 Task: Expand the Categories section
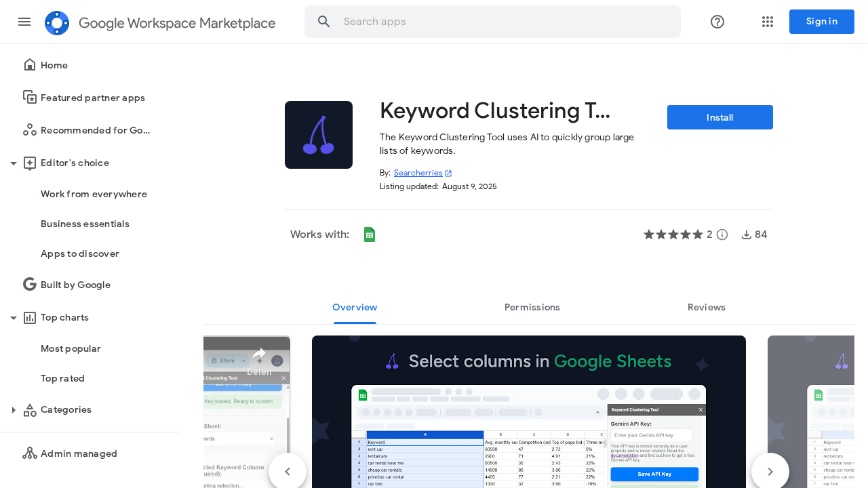[13, 410]
